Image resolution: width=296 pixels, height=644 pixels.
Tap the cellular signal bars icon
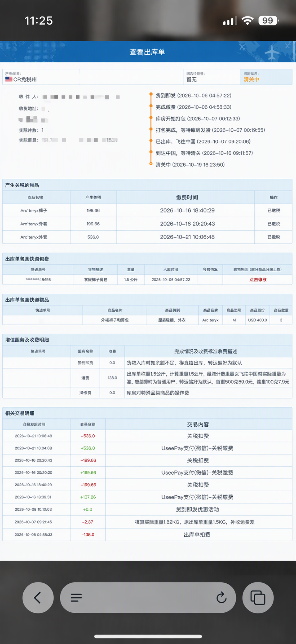click(230, 21)
